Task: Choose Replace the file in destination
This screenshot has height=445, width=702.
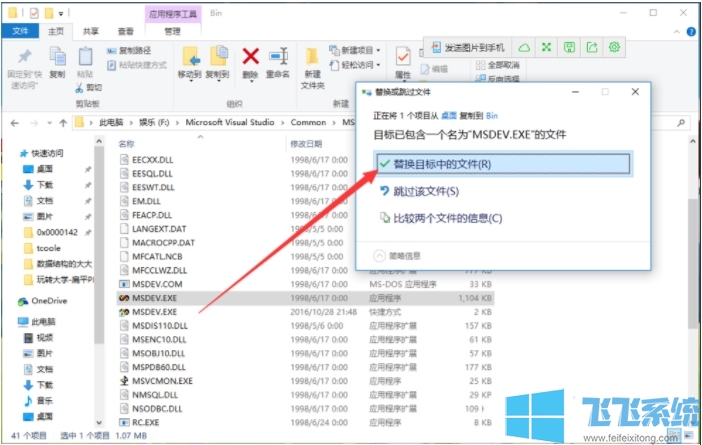Action: [x=503, y=164]
